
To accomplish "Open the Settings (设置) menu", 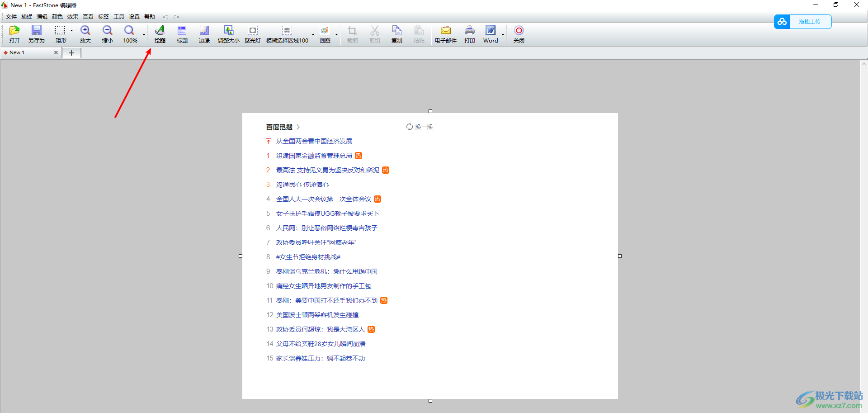I will [x=134, y=17].
